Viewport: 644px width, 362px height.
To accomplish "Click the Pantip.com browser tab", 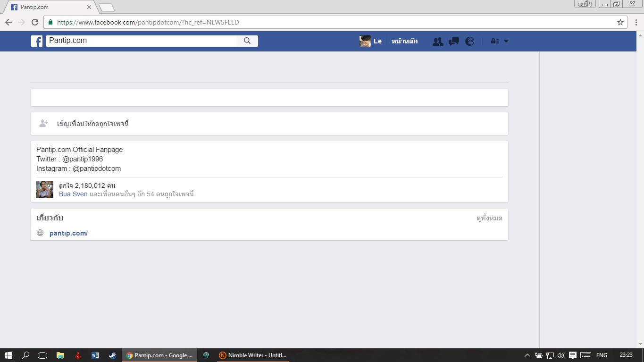I will point(51,7).
